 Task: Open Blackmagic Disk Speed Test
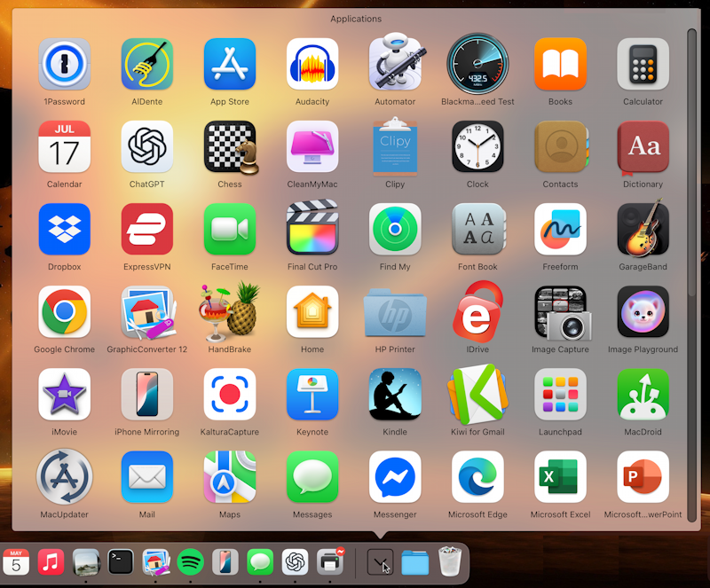(477, 63)
